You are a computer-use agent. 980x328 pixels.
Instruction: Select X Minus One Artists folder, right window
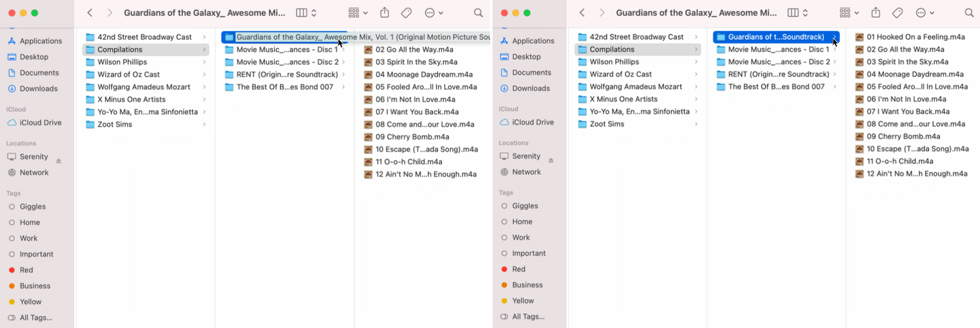coord(638,99)
